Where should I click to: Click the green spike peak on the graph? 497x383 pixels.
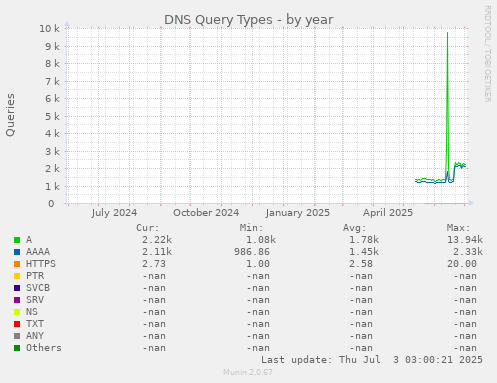[x=447, y=33]
